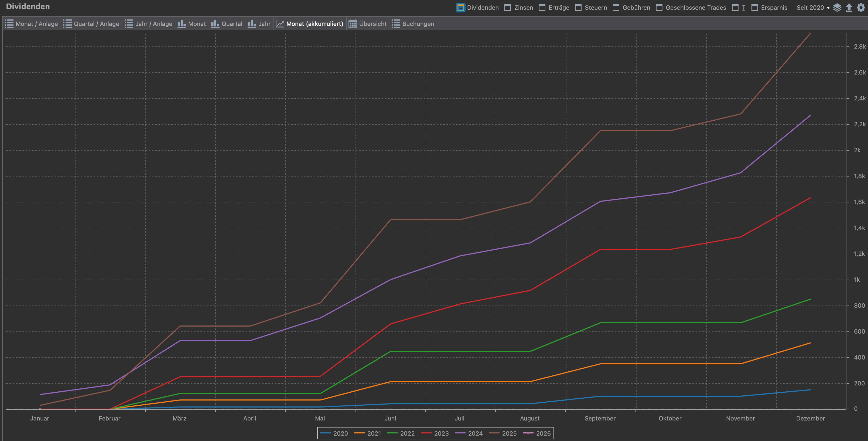Click the export upload arrow icon

[x=849, y=7]
